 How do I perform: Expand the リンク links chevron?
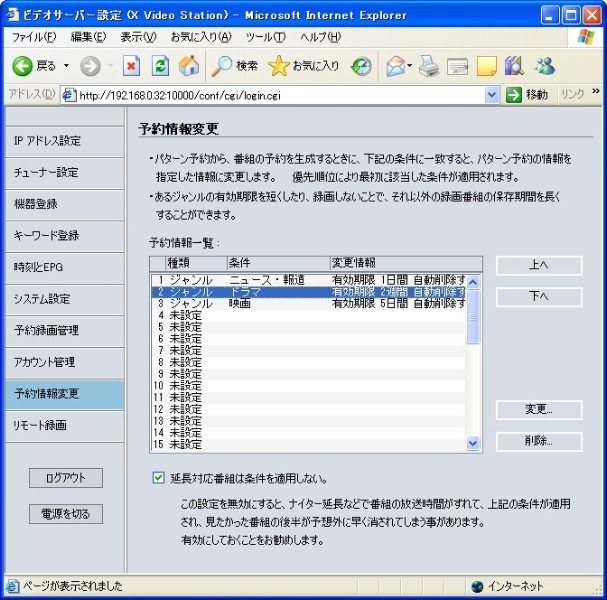coord(595,91)
